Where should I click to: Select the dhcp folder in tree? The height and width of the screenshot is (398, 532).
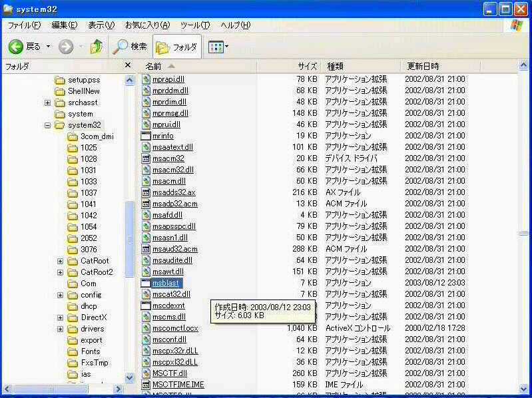[89, 306]
